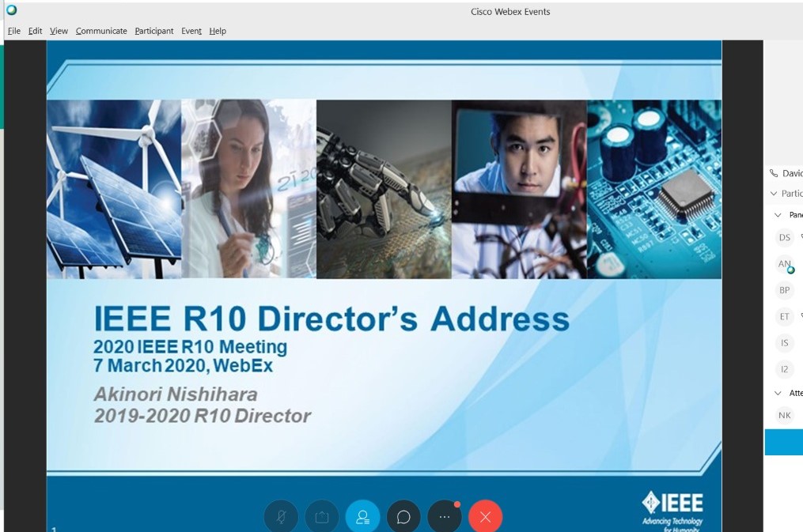
Task: Click the text "2019-2020 R10 Director"
Action: [x=203, y=416]
